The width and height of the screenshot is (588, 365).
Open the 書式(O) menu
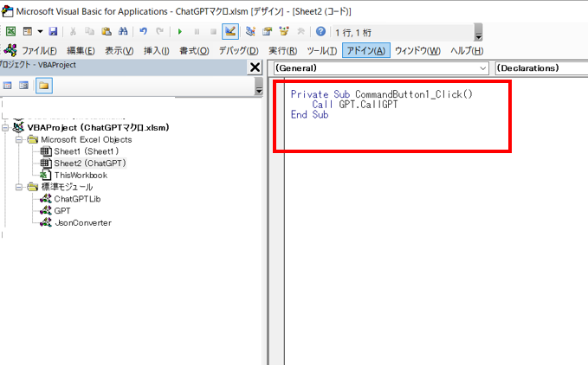tap(194, 50)
